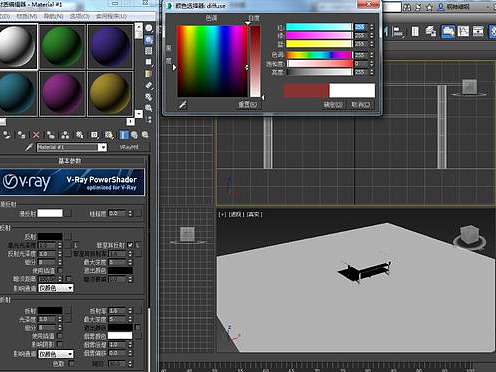The width and height of the screenshot is (496, 372).
Task: Pick material from object eyedropper
Action: (x=29, y=147)
